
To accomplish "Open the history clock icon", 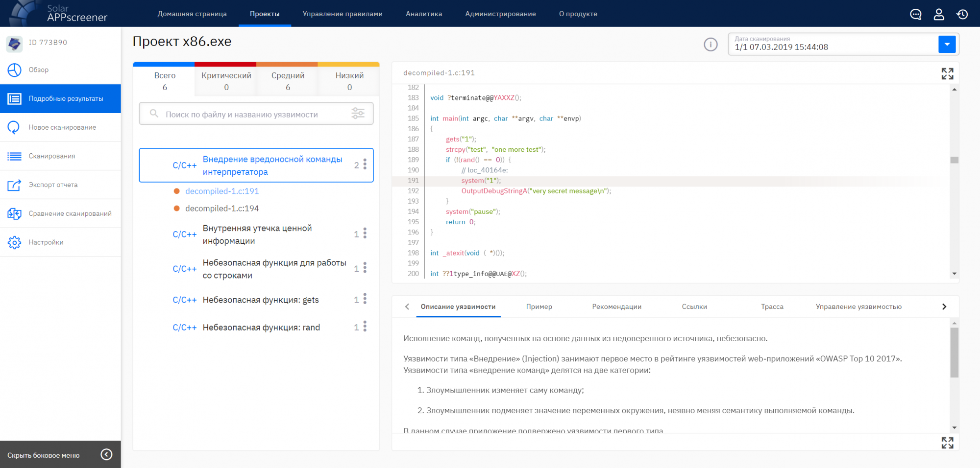I will (962, 14).
